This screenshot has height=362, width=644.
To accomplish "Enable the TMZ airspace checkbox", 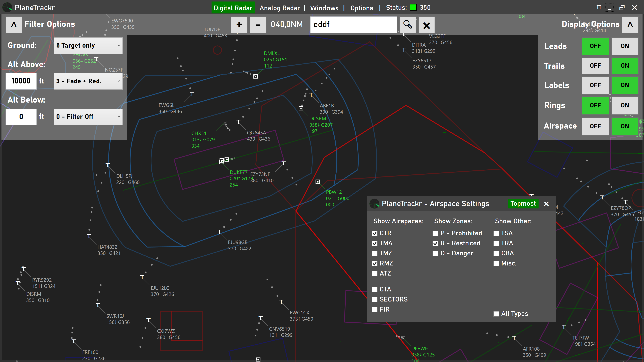I will (x=374, y=253).
